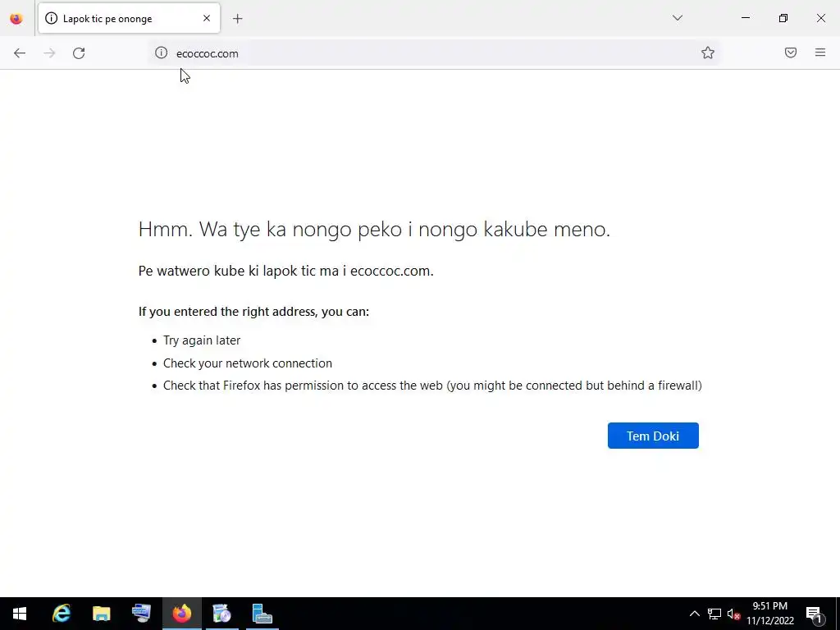Screen dimensions: 840x630
Task: Open the Server Manager taskbar icon
Action: coord(262,614)
